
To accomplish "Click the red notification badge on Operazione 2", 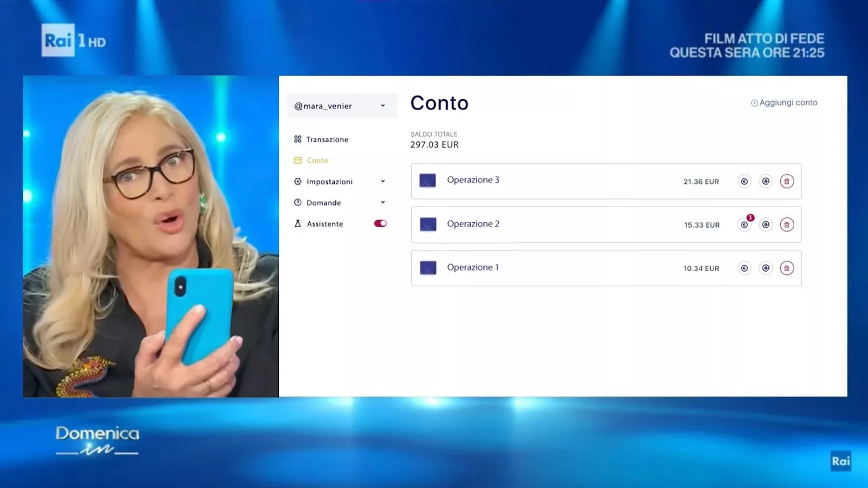I will [750, 217].
